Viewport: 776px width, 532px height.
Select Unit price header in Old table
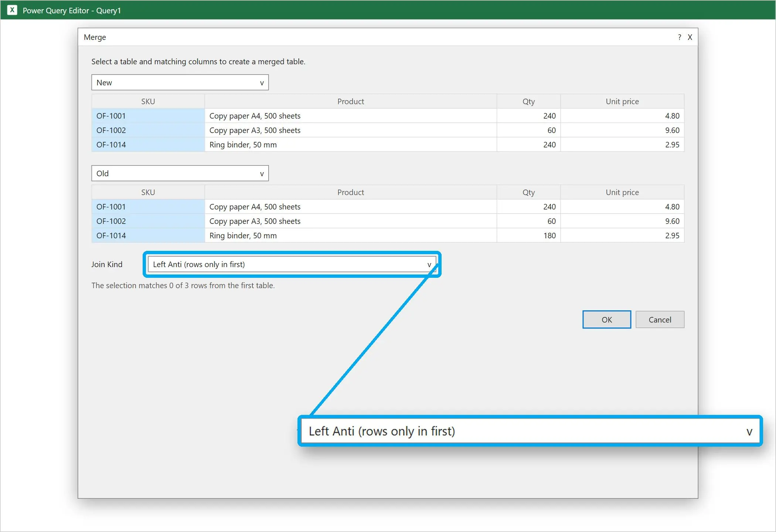coord(622,192)
